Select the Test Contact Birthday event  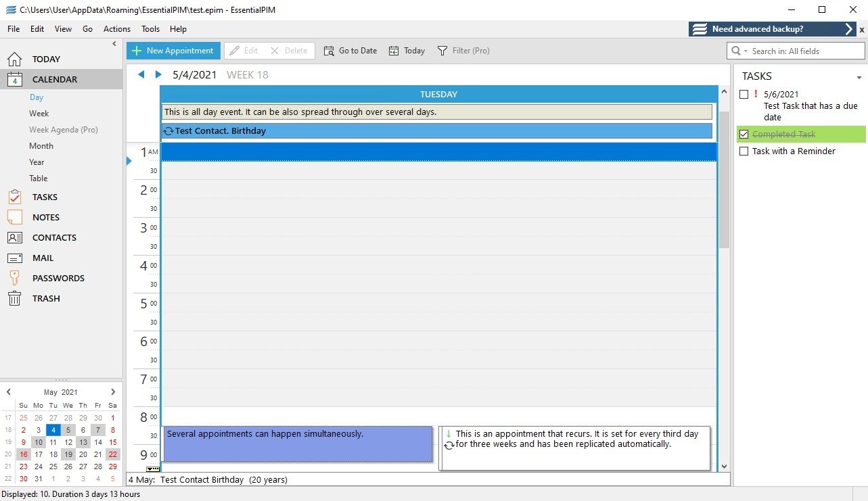click(x=437, y=131)
